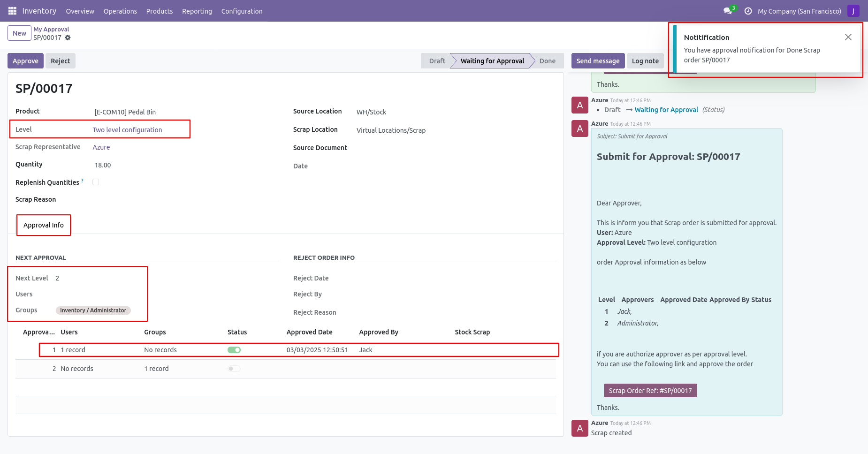The image size is (868, 454).
Task: Toggle status switch for approval level 1
Action: coord(234,350)
